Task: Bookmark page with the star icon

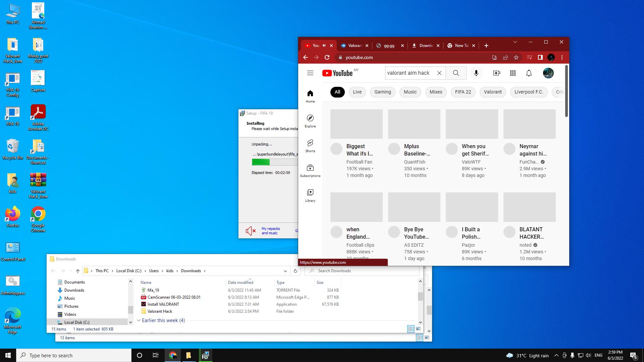Action: point(516,57)
